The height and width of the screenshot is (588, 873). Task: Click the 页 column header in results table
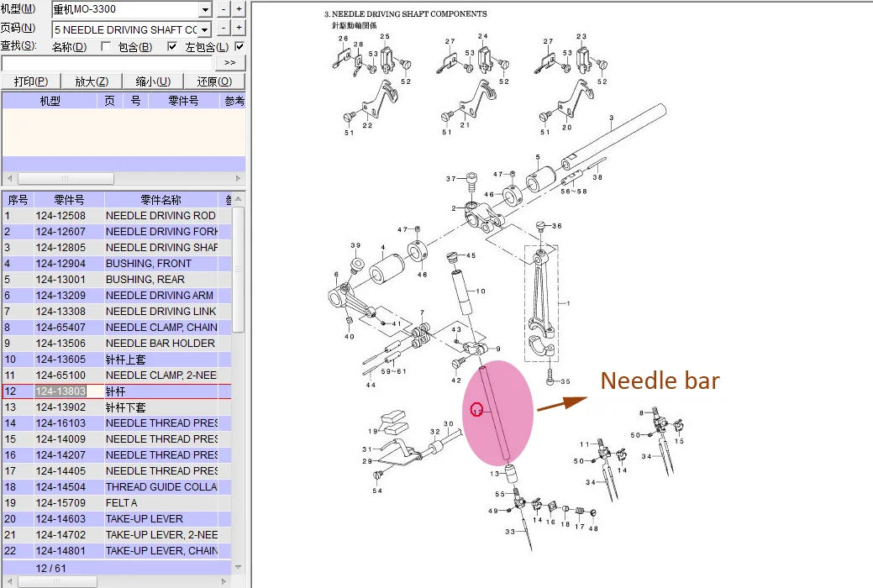110,101
